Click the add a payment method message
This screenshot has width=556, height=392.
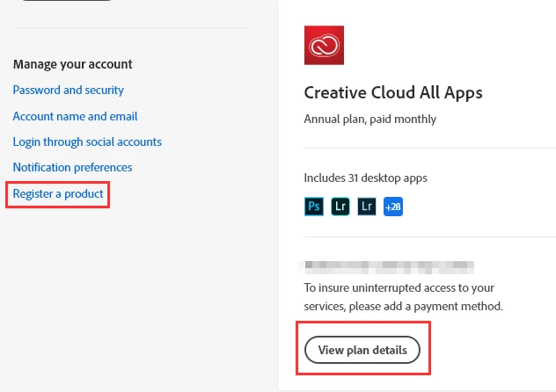pos(403,297)
